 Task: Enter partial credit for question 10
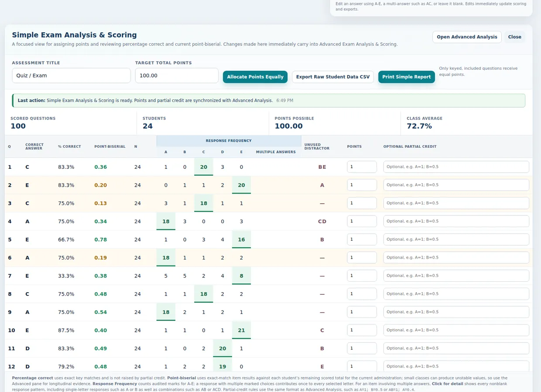(456, 330)
